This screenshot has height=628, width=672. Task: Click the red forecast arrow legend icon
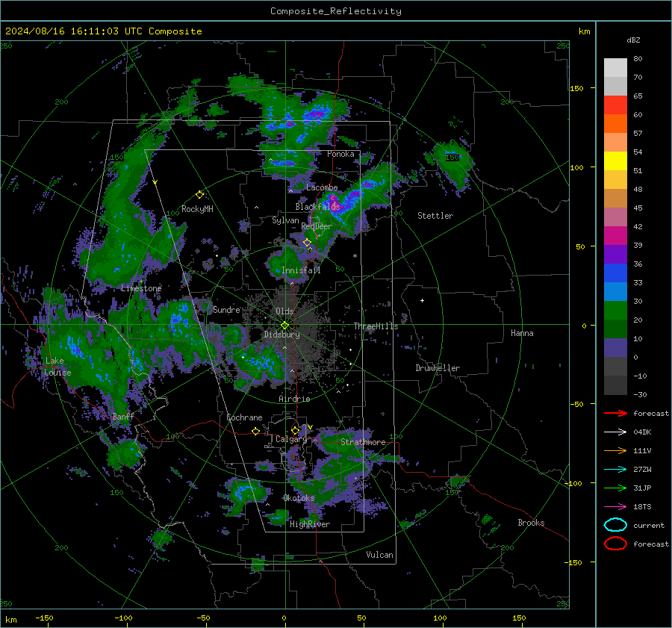click(615, 413)
